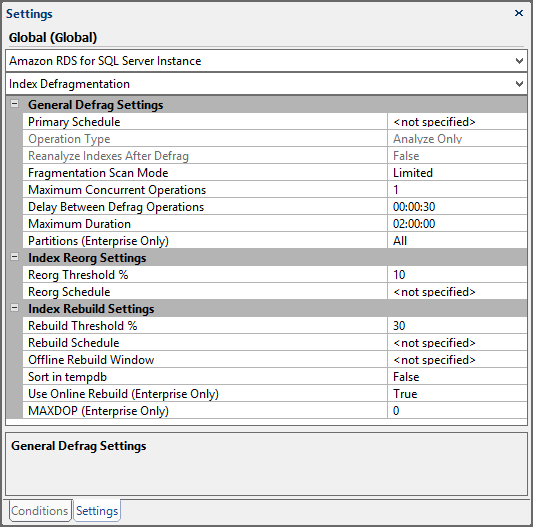Select the Delay Between Defrag Operations label
Viewport: 533px width, 527px height.
(116, 207)
